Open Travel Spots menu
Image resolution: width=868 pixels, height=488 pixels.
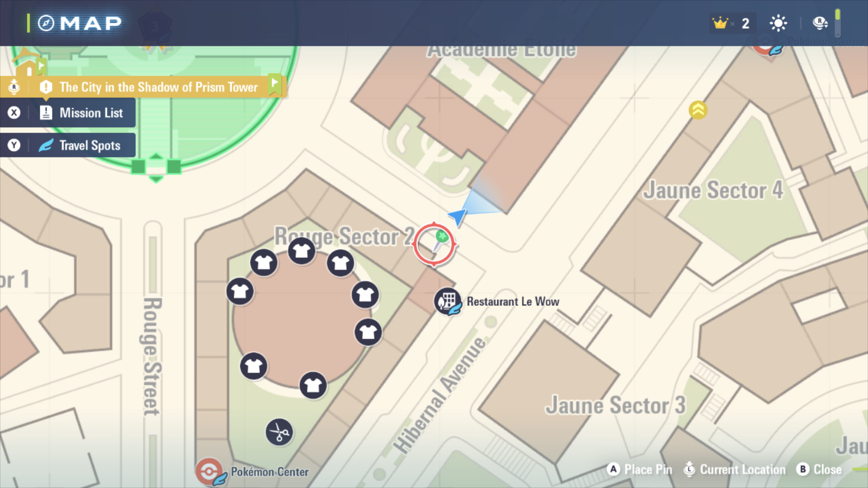(68, 145)
